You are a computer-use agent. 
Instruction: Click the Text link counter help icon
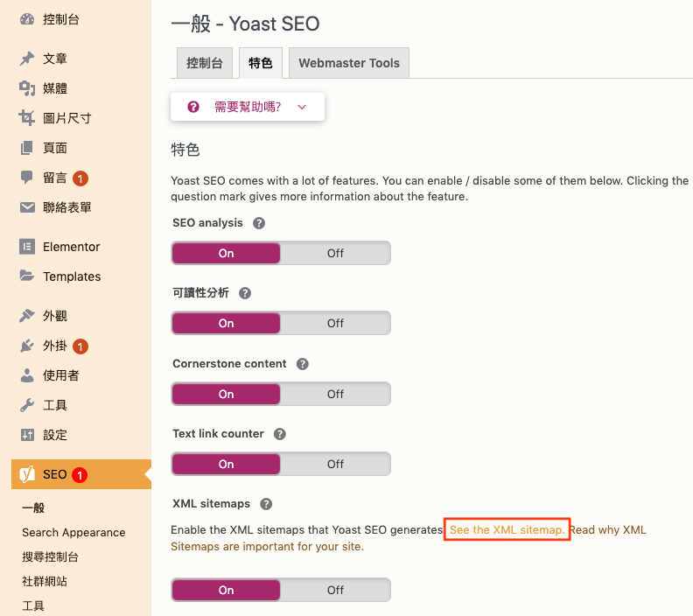[x=280, y=434]
